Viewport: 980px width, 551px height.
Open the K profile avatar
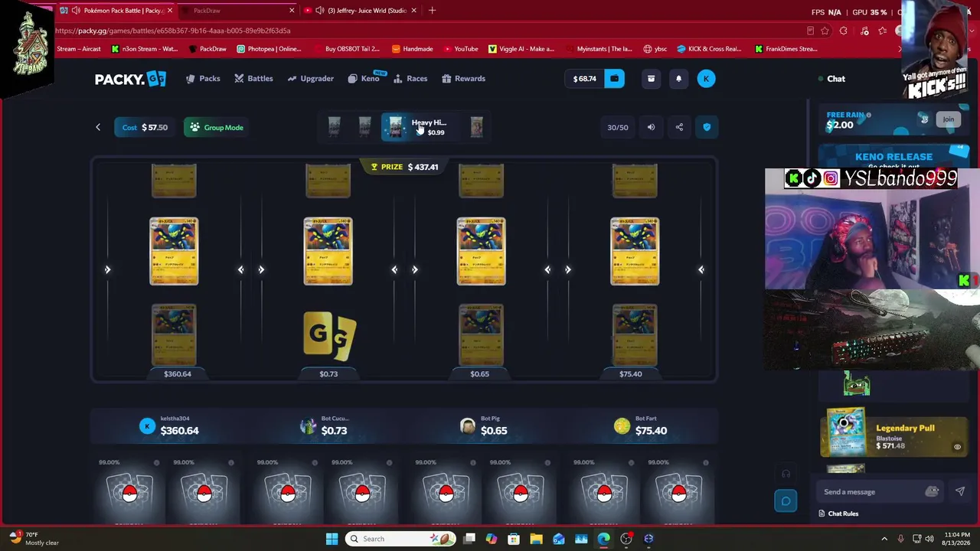click(x=706, y=78)
